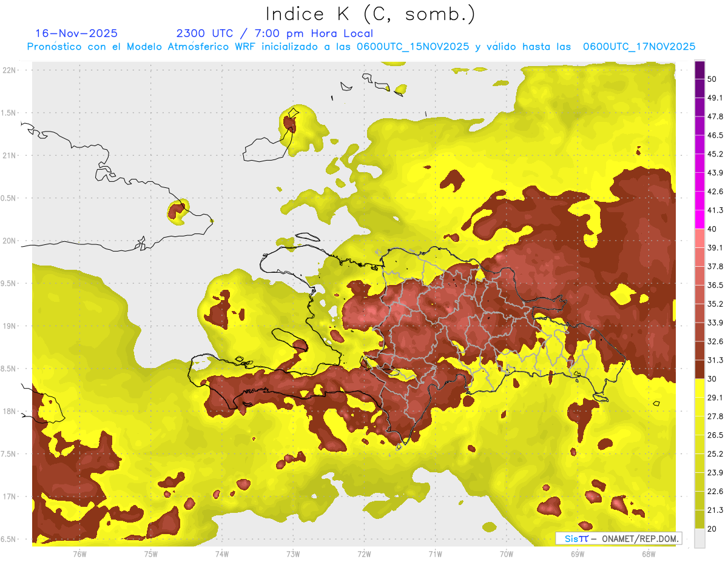Click the legend value '33.9'

coord(715,323)
